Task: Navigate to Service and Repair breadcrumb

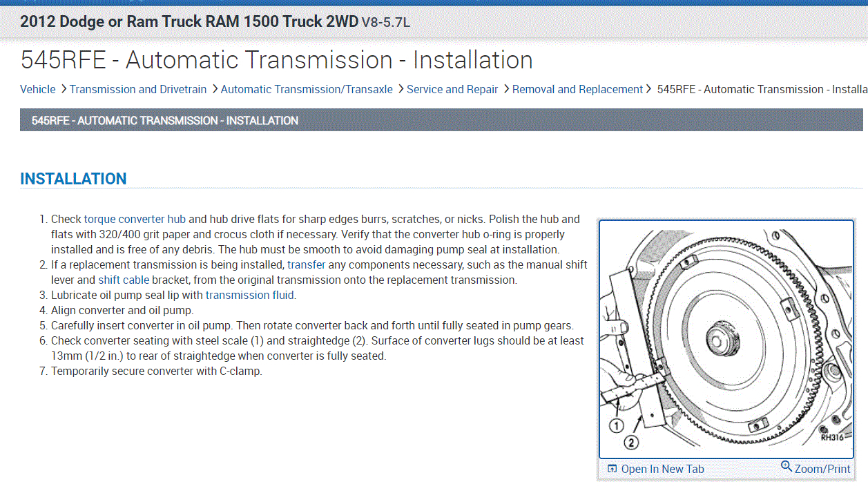Action: pyautogui.click(x=452, y=89)
